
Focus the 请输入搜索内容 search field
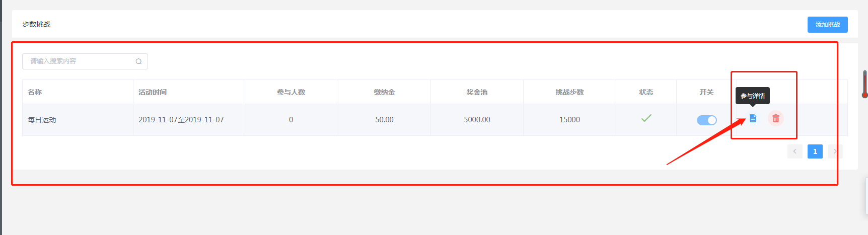pyautogui.click(x=85, y=61)
